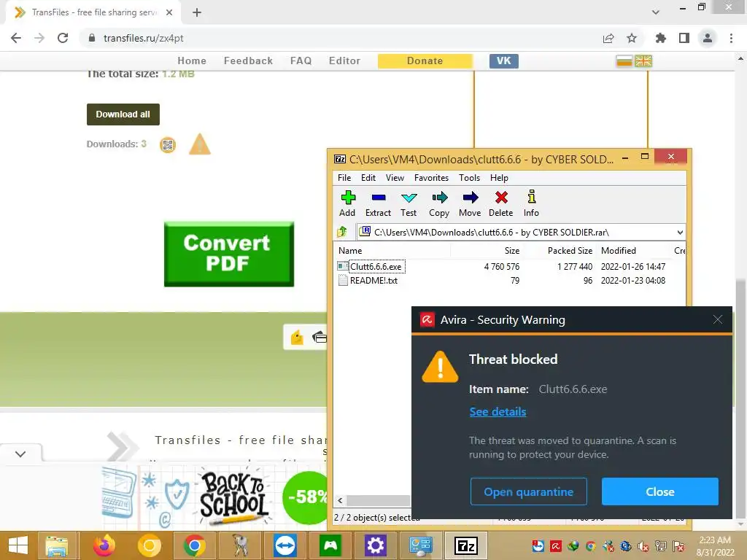Select the Copy tool in 7-Zip
Image resolution: width=747 pixels, height=560 pixels.
click(x=439, y=203)
